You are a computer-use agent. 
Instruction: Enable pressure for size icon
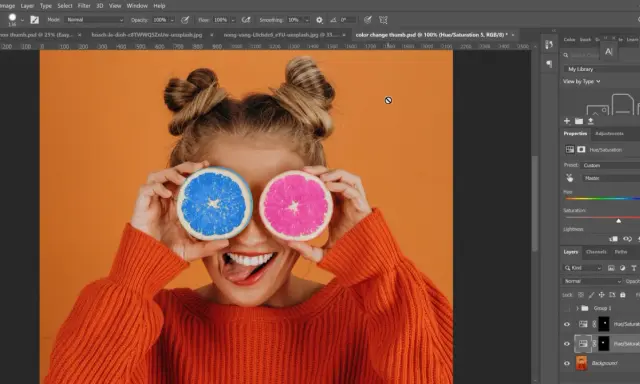click(x=368, y=20)
